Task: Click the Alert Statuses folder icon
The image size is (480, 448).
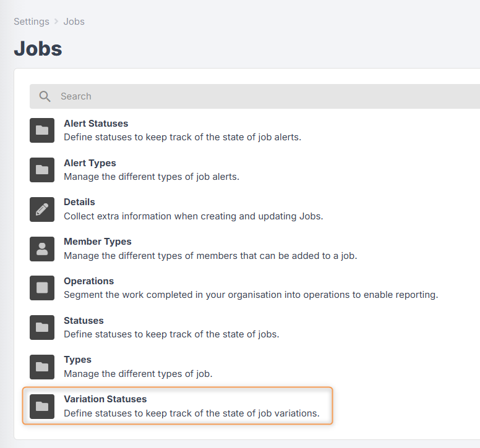Action: click(x=42, y=130)
